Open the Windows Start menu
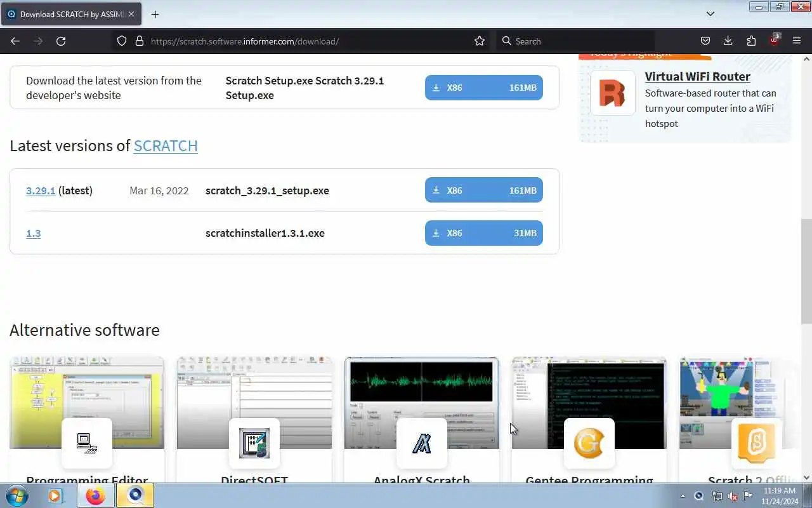812x508 pixels. (17, 495)
